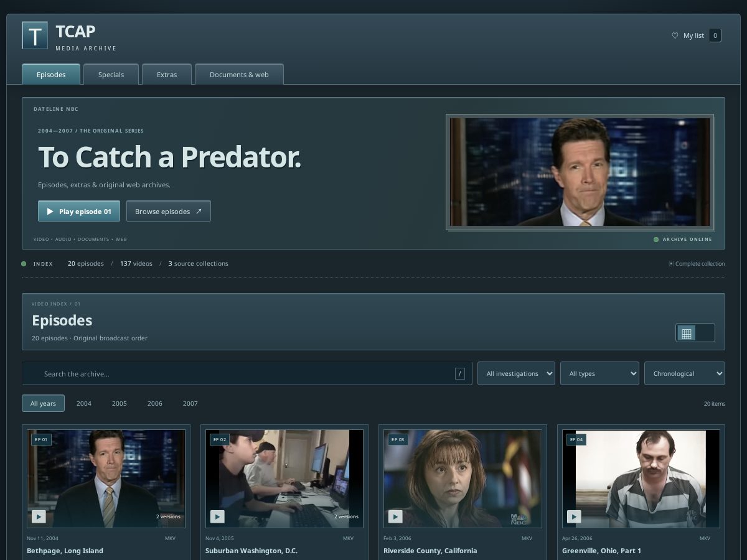Click the EP 03 badge

398,439
